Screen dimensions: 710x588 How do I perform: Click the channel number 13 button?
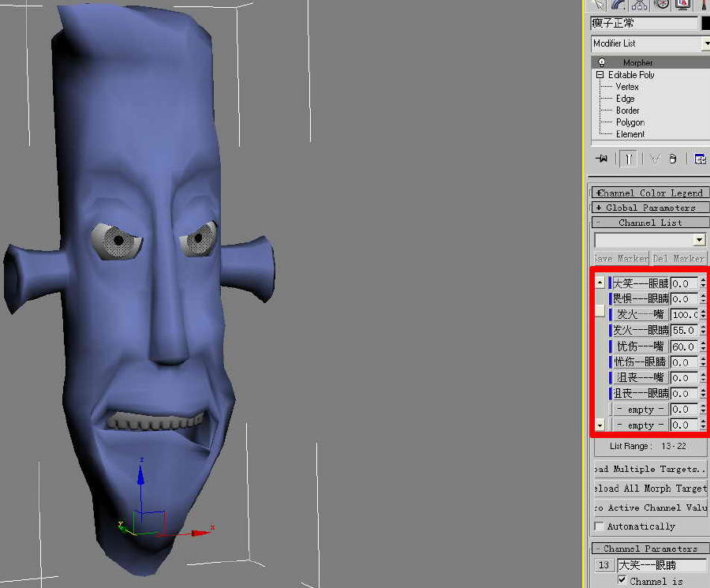coord(603,565)
